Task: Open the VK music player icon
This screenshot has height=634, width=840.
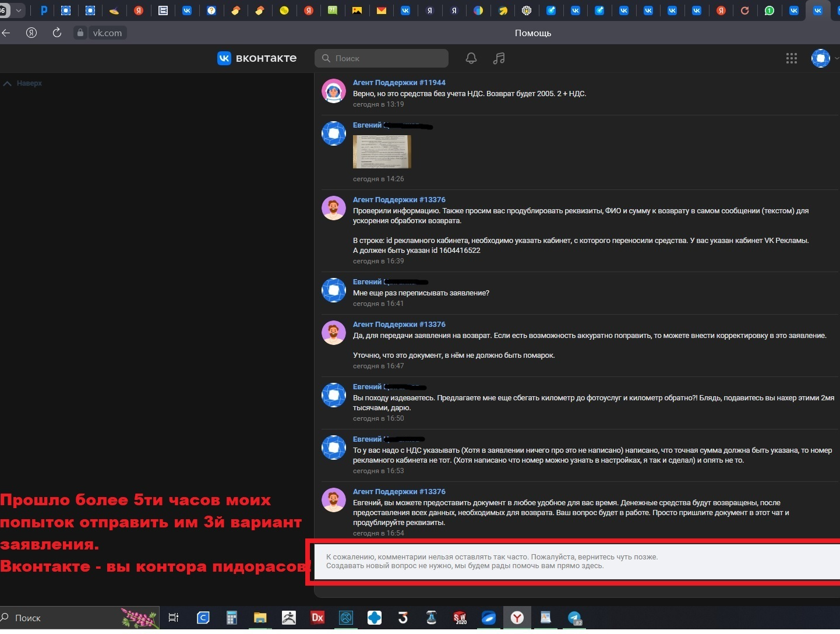Action: (499, 58)
